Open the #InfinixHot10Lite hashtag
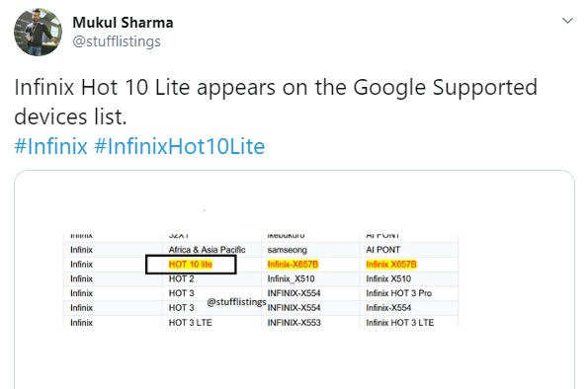The width and height of the screenshot is (588, 389). (179, 146)
